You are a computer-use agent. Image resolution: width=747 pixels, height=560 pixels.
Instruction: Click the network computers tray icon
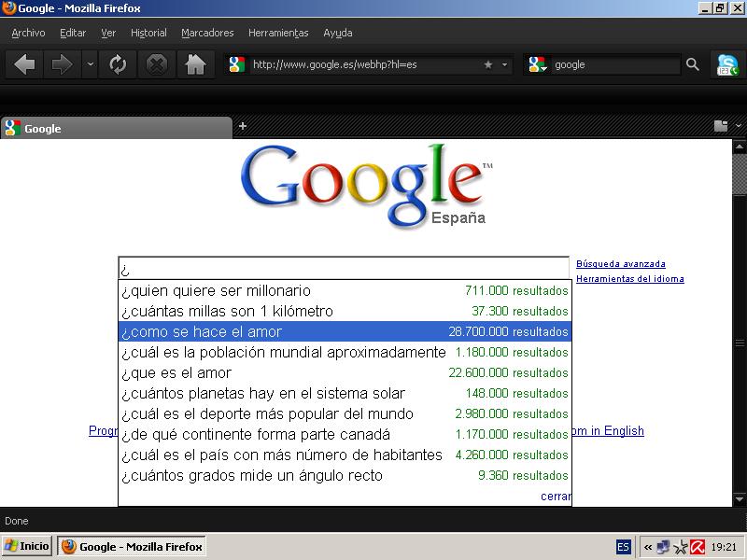click(663, 547)
